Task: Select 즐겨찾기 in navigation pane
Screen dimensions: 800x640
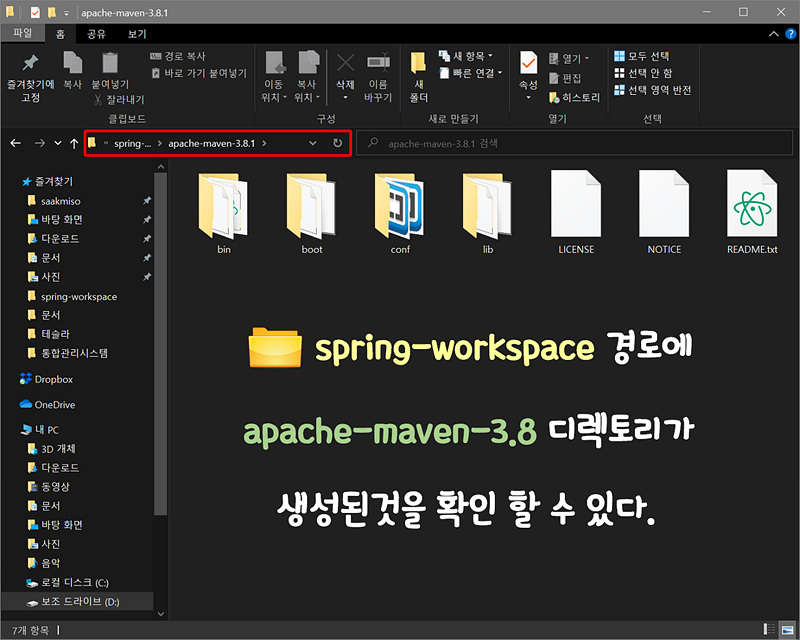Action: click(x=47, y=181)
